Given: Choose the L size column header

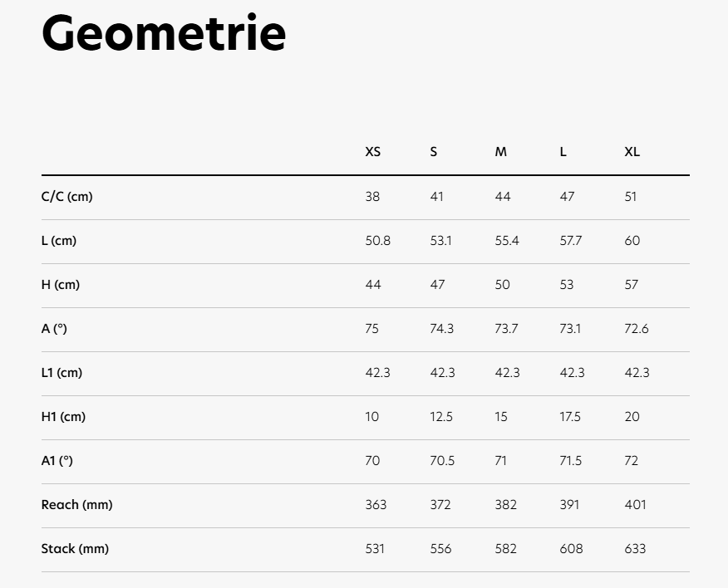Looking at the screenshot, I should [x=563, y=152].
